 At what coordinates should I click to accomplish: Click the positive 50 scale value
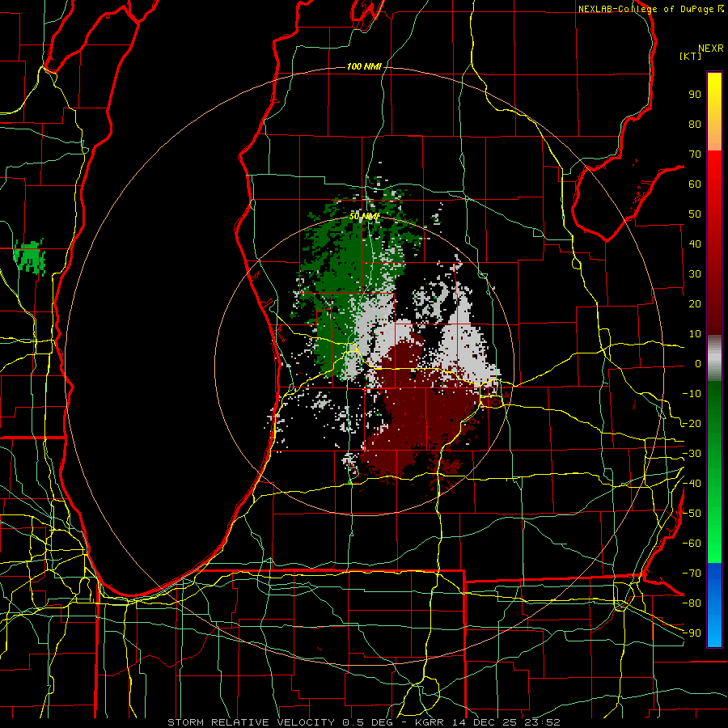(x=695, y=214)
